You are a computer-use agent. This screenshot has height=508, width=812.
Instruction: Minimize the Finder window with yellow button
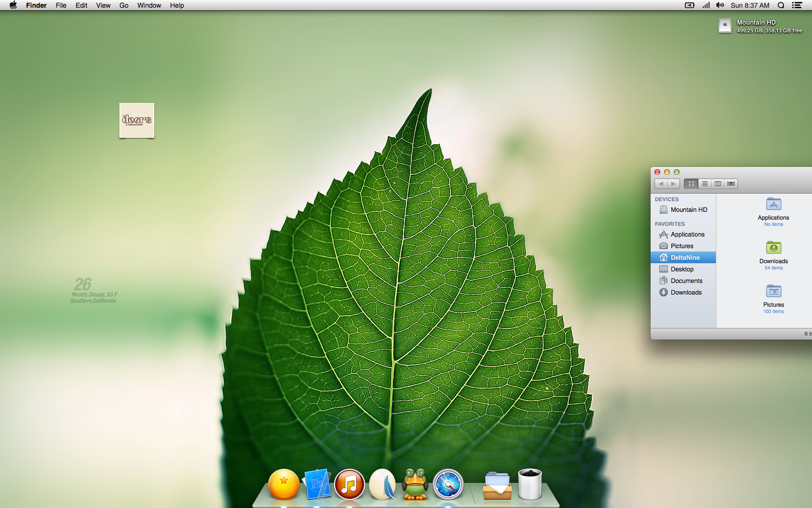point(667,172)
